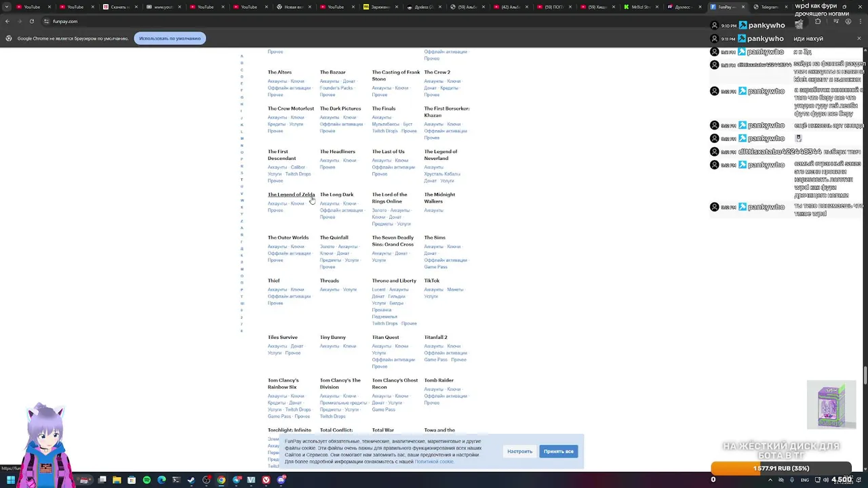Screen dimensions: 868x488
Task: Open the Политикой cookie link
Action: coord(434,462)
